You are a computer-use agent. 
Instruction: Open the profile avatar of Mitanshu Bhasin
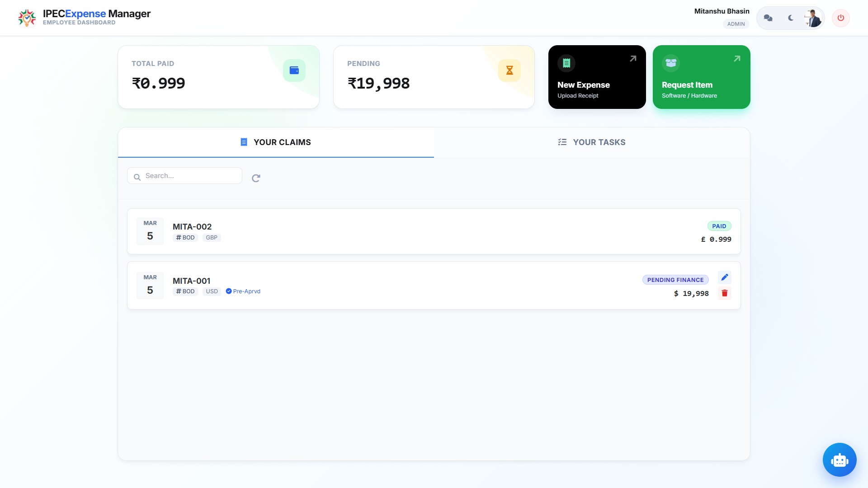(812, 18)
